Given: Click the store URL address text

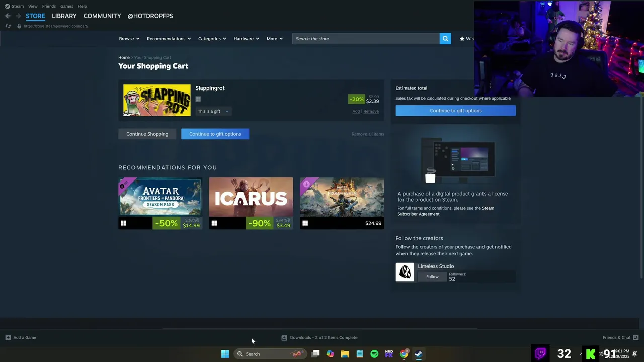Looking at the screenshot, I should pyautogui.click(x=56, y=26).
